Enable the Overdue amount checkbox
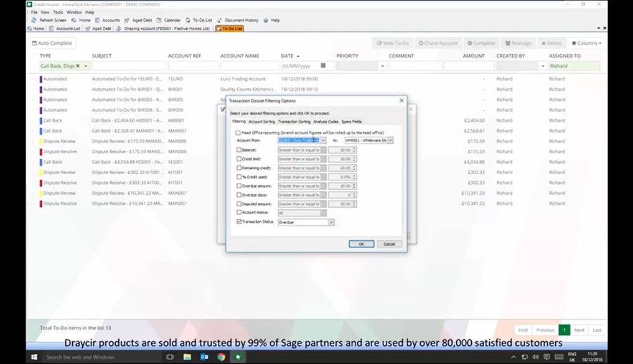Image resolution: width=633 pixels, height=364 pixels. (239, 186)
